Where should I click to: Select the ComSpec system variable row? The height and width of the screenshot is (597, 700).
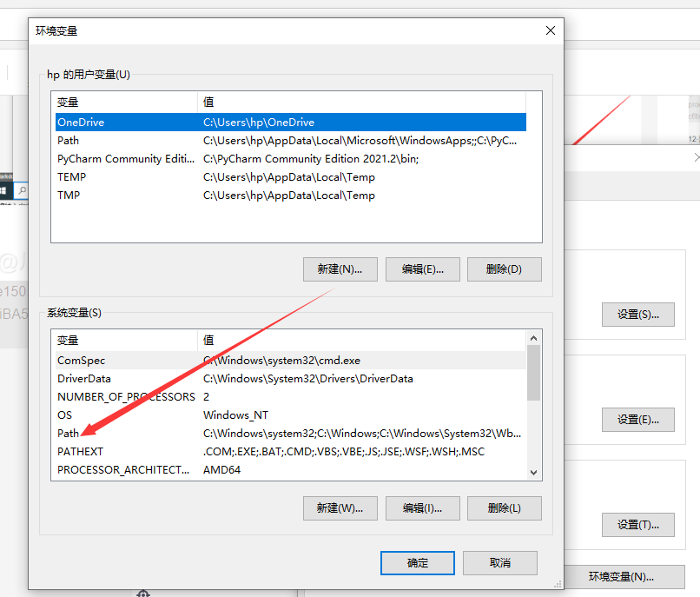(x=291, y=360)
